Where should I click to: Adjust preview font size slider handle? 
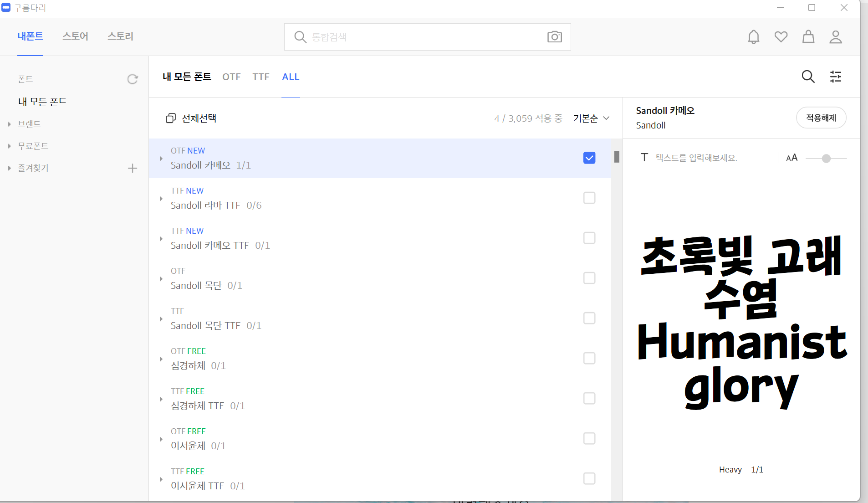click(x=826, y=159)
